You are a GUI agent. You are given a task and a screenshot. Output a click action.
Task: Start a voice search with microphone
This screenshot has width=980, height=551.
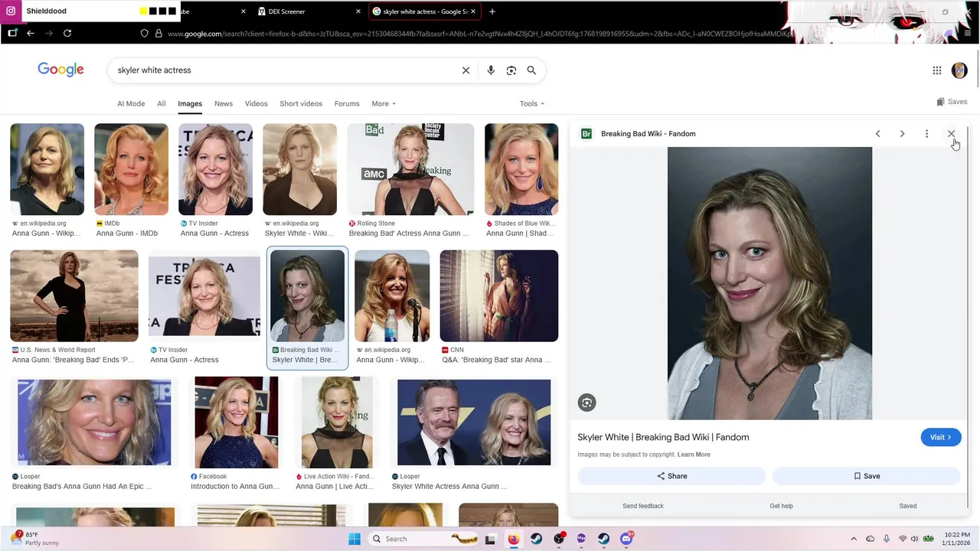point(491,70)
